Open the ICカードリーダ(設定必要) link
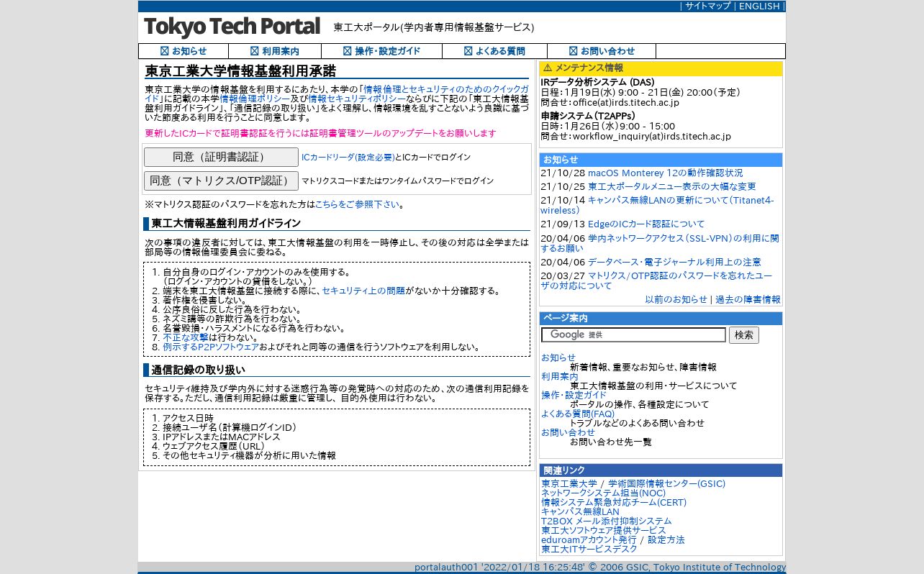924x574 pixels. tap(348, 158)
